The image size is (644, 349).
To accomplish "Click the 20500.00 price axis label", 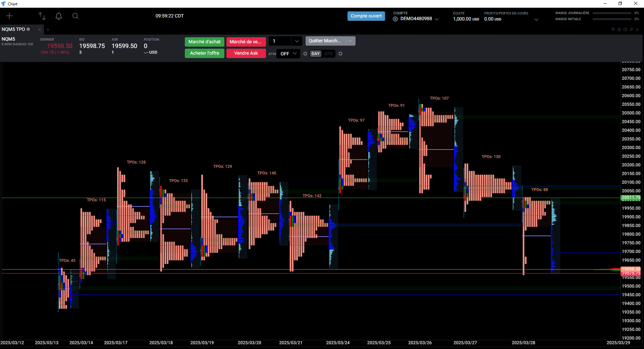I will point(631,113).
